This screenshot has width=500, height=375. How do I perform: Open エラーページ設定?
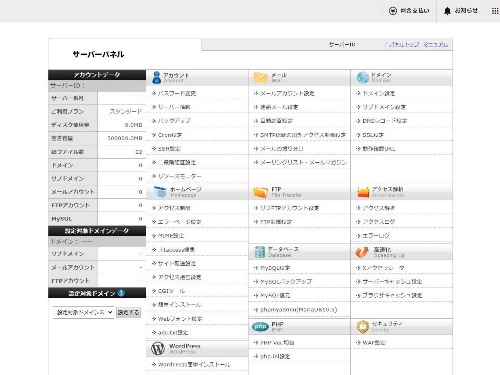[179, 222]
